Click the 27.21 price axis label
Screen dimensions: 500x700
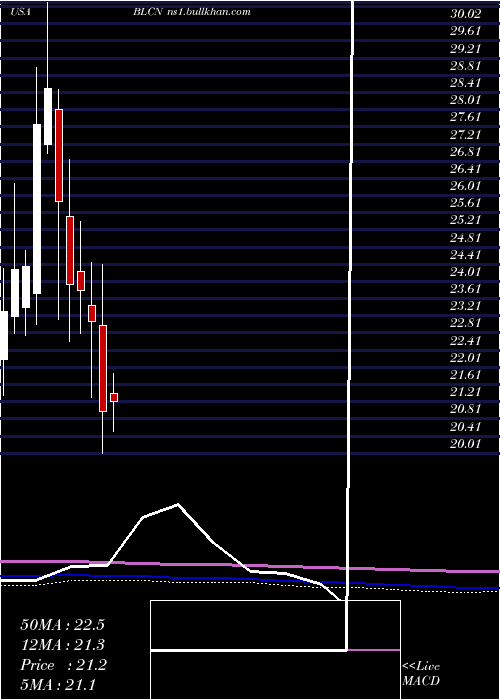click(466, 134)
